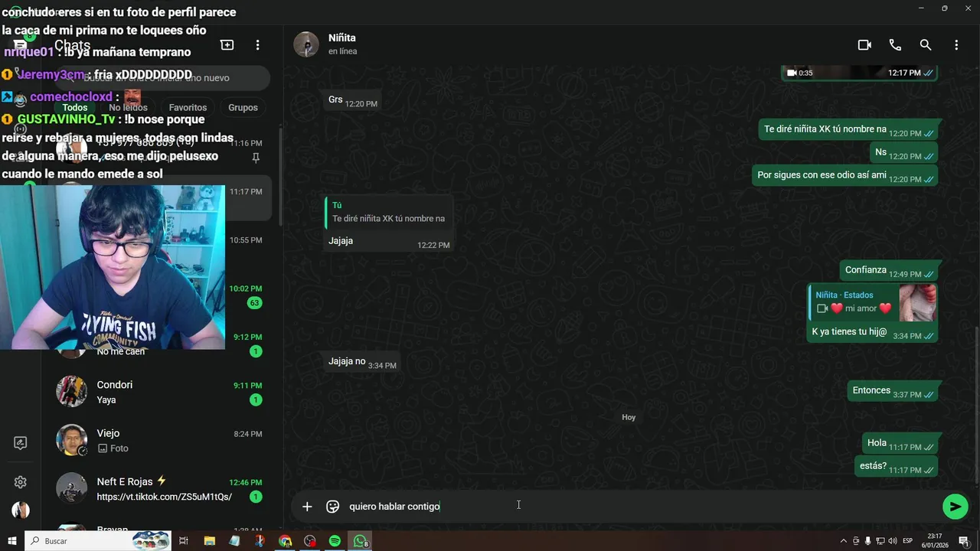This screenshot has width=980, height=551.
Task: Click the "Entonces" message bubble
Action: point(892,391)
